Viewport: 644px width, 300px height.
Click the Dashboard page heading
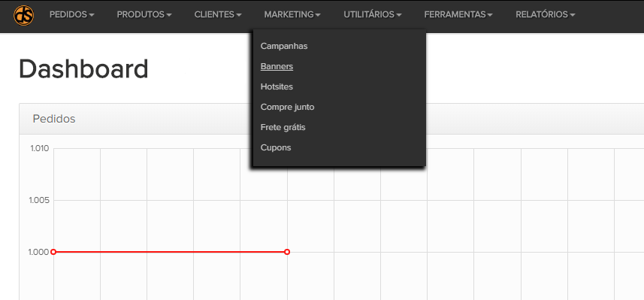pyautogui.click(x=83, y=69)
